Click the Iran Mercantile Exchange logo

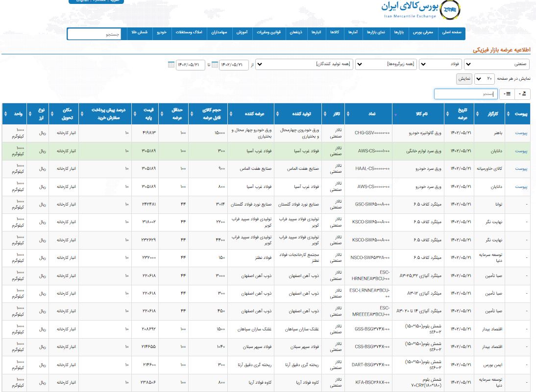click(421, 10)
